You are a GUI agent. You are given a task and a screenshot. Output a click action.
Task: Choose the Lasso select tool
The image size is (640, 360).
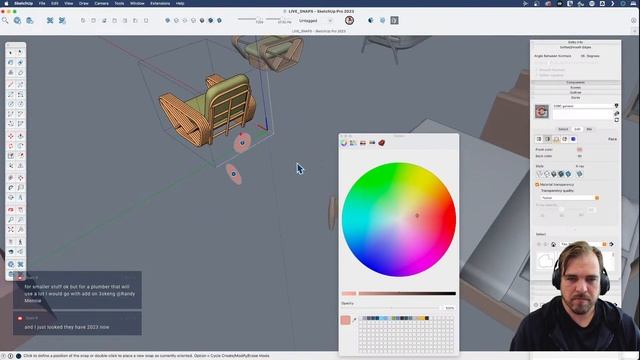20,53
